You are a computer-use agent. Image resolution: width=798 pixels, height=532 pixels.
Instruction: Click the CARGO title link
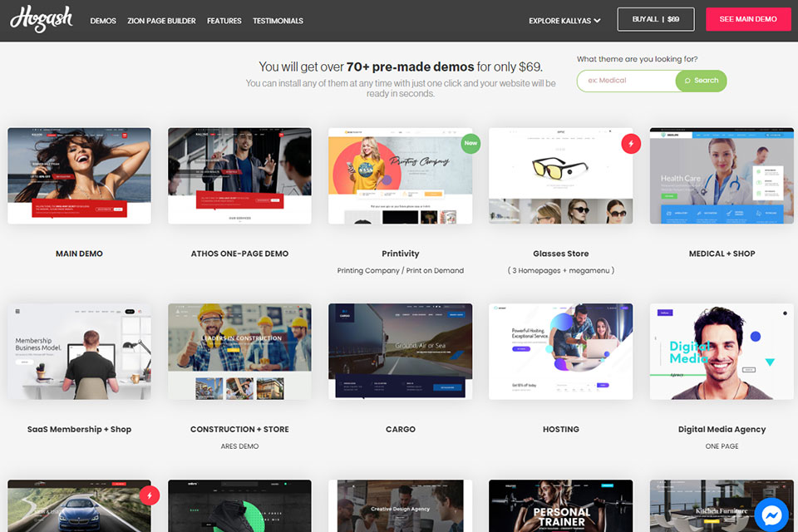pos(401,429)
